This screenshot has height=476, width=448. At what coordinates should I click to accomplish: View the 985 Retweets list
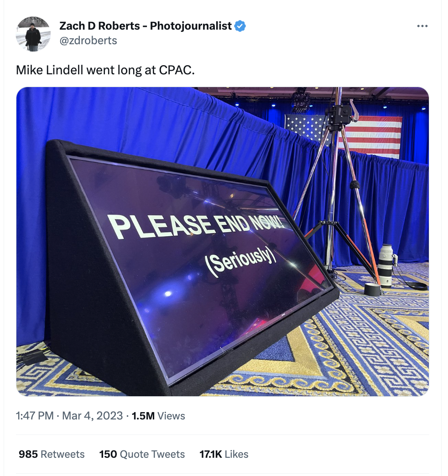[52, 454]
